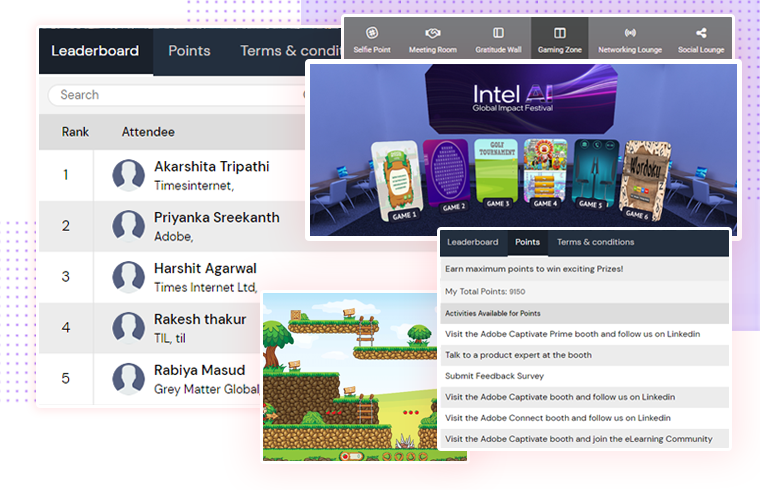Select Visit the Adobe Captivate Prime booth activity

coord(585,334)
